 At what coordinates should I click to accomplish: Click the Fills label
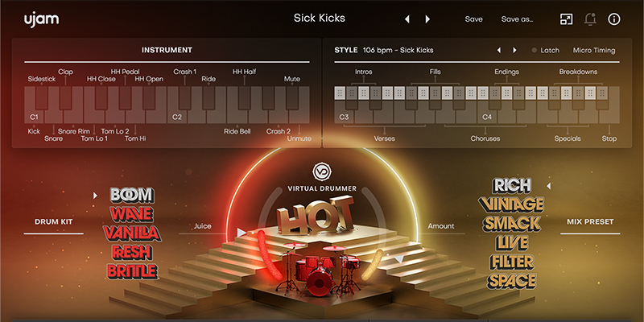(435, 72)
